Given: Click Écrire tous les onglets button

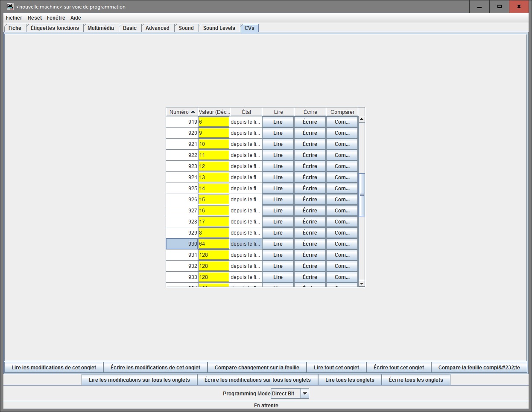Looking at the screenshot, I should click(x=416, y=380).
